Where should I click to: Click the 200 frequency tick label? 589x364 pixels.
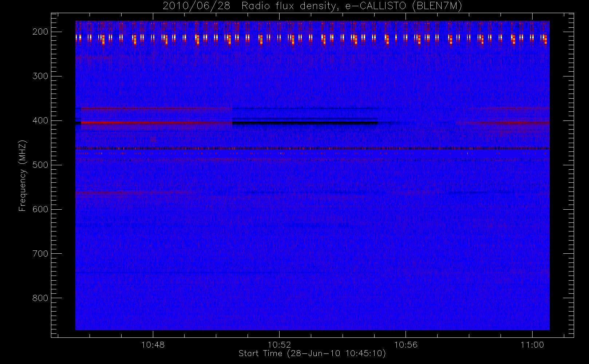tap(40, 32)
